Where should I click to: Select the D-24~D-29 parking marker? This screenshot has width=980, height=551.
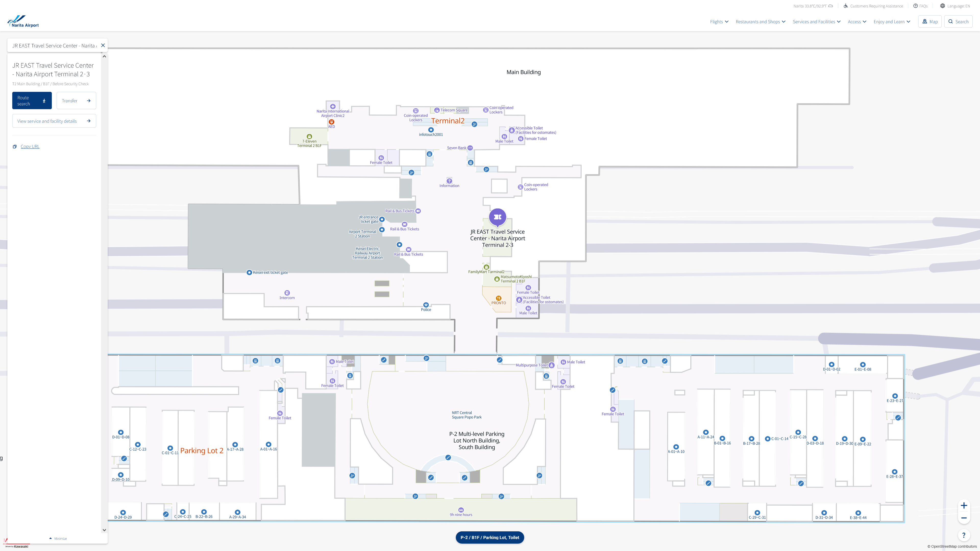pyautogui.click(x=123, y=512)
